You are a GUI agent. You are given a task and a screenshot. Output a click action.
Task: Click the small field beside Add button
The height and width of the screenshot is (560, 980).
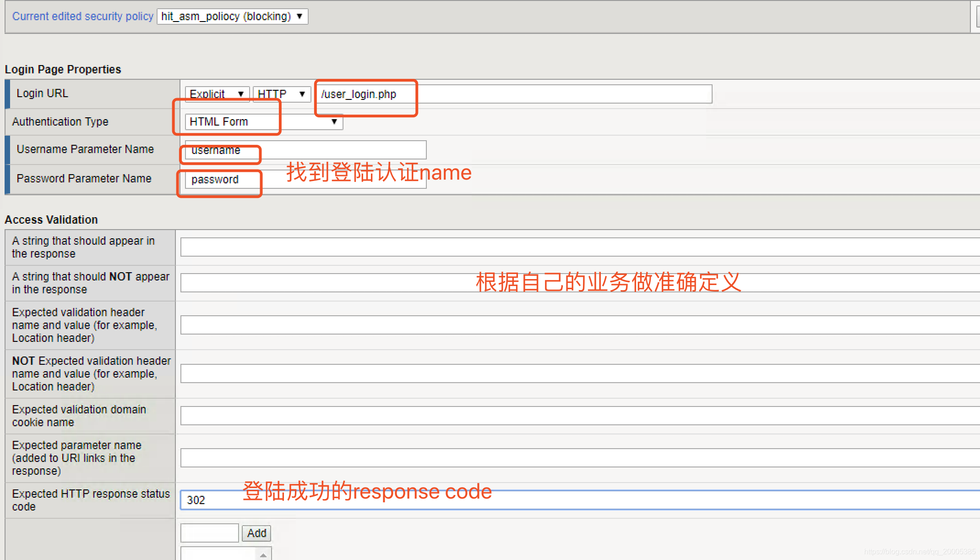209,533
